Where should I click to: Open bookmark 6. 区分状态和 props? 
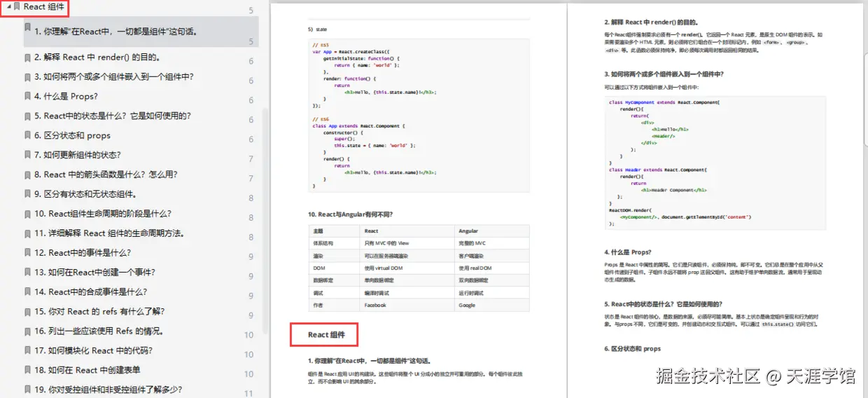point(72,136)
